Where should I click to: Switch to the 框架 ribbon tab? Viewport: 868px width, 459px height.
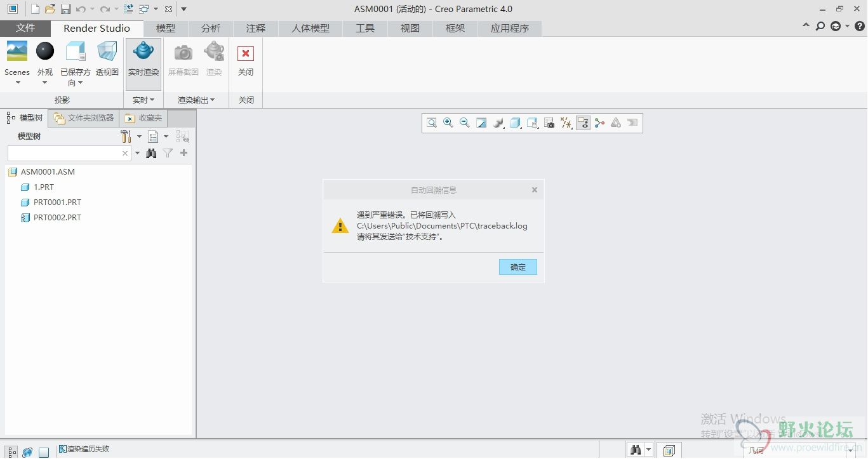455,29
